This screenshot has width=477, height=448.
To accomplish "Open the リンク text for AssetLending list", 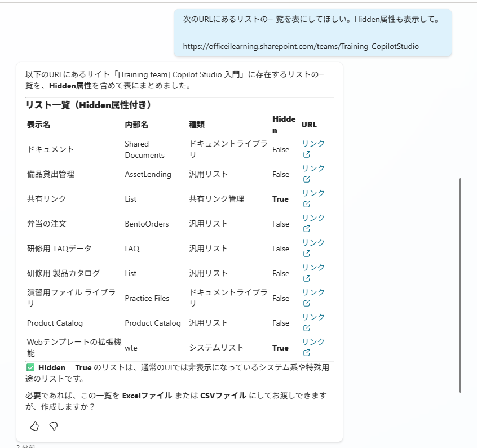I will tap(313, 168).
